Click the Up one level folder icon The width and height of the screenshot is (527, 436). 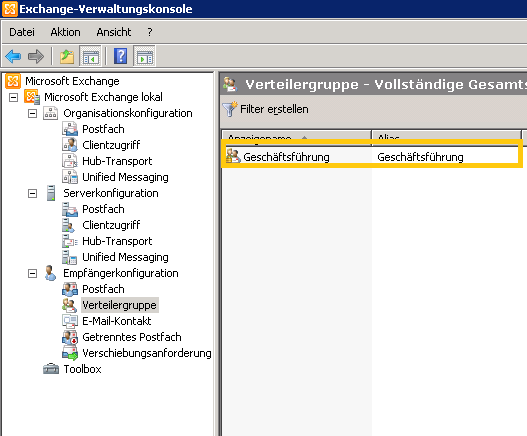[67, 56]
